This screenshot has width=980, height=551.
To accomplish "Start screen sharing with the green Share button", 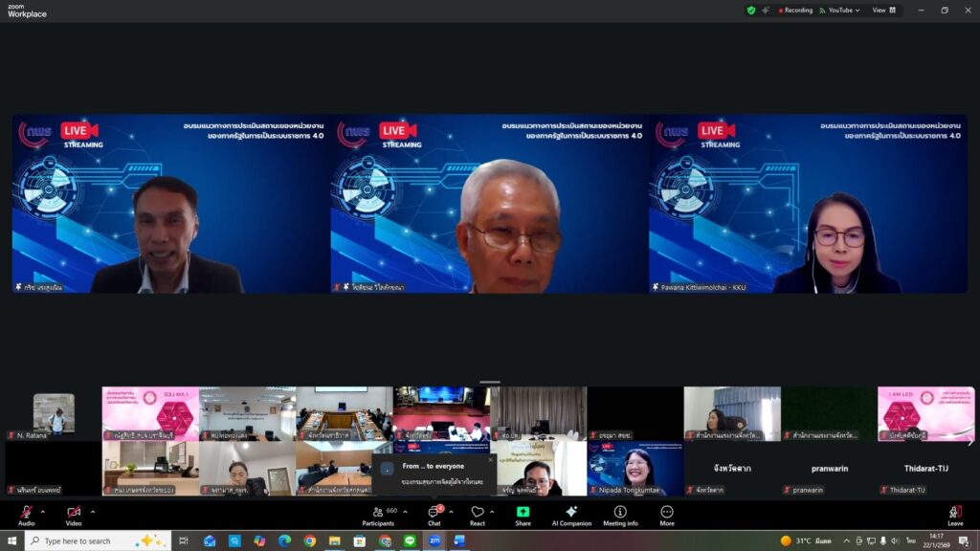I will pos(523,516).
